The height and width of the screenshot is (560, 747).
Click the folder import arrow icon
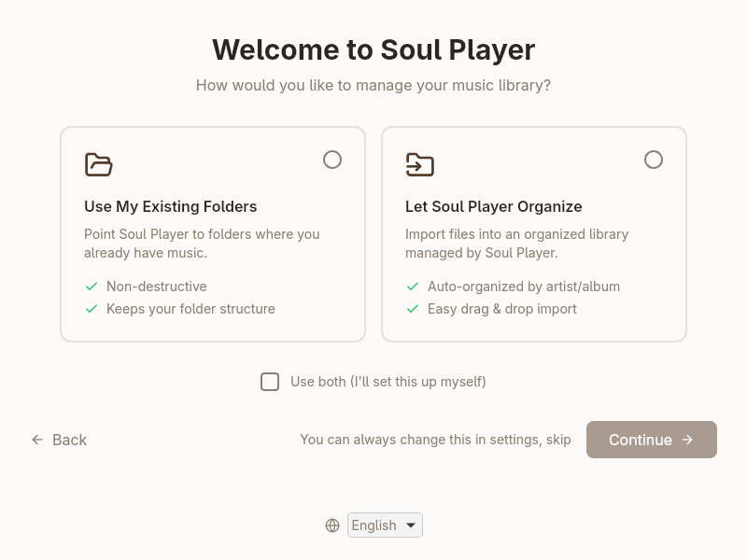click(419, 164)
